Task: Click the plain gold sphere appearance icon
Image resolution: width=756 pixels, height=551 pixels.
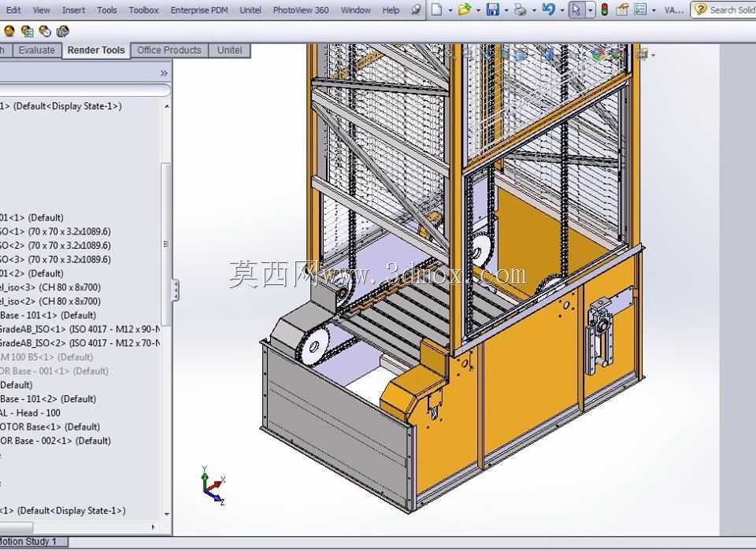Action: (x=9, y=31)
